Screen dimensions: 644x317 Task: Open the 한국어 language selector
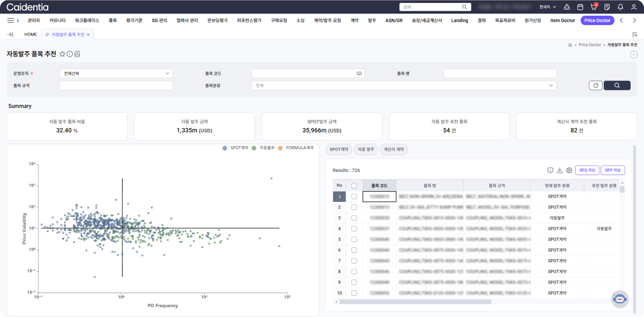[x=547, y=7]
